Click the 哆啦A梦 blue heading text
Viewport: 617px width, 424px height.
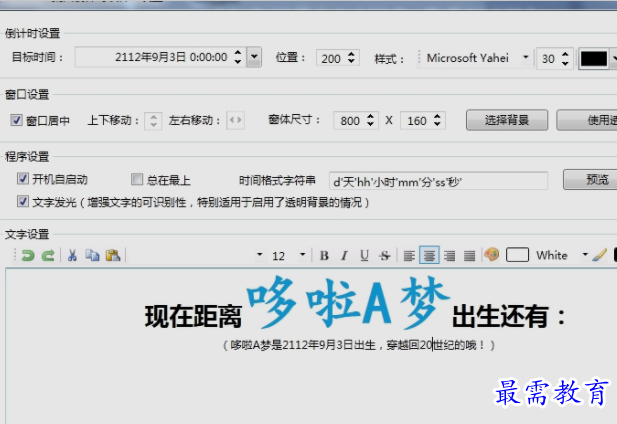(x=349, y=302)
